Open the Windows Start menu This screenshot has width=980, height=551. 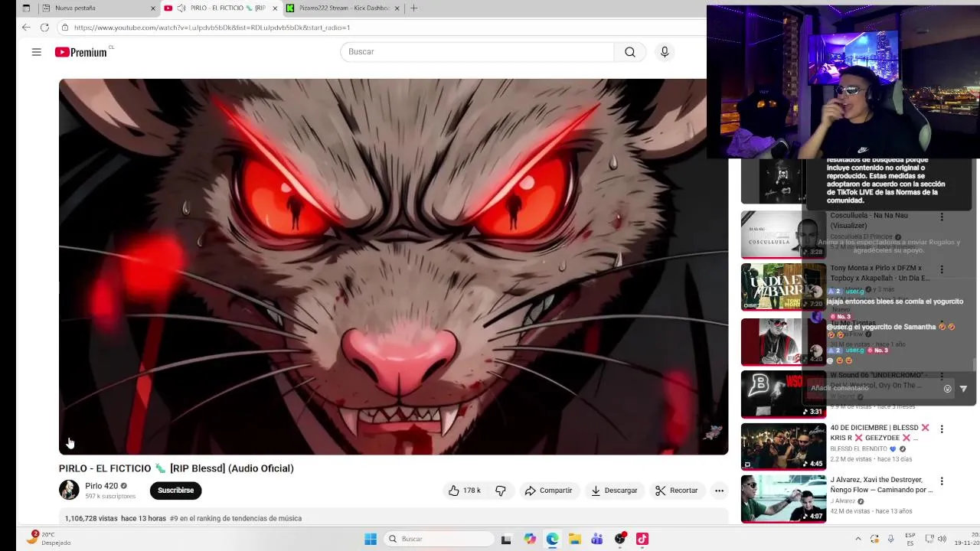pyautogui.click(x=371, y=539)
